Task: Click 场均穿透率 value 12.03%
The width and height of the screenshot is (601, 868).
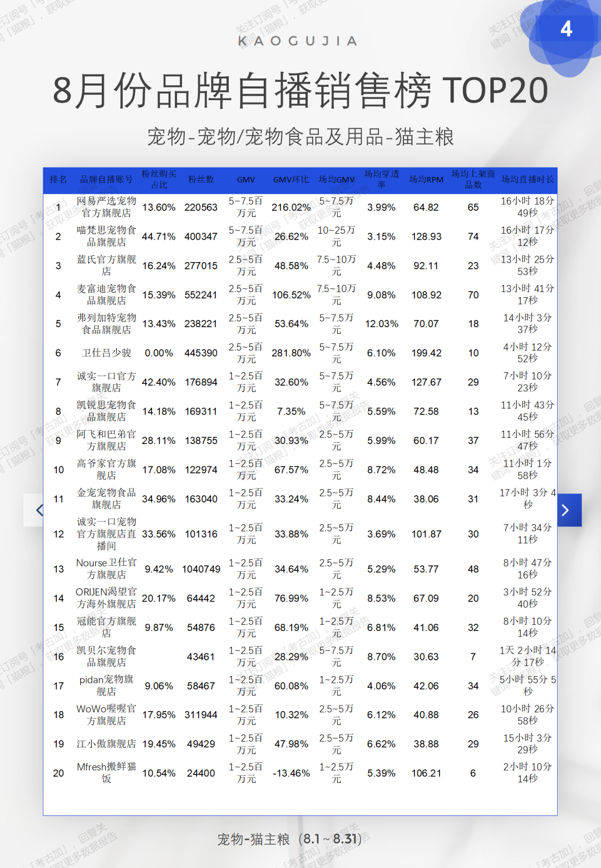Action: (x=382, y=324)
